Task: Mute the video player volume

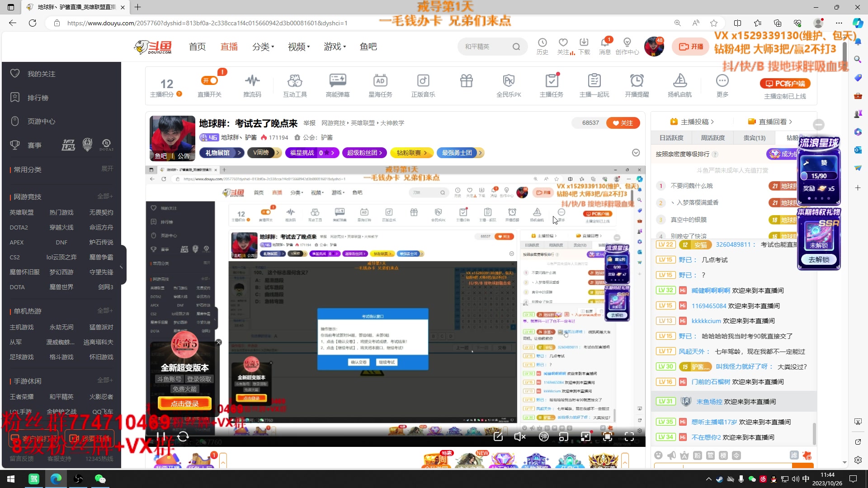Action: click(520, 436)
